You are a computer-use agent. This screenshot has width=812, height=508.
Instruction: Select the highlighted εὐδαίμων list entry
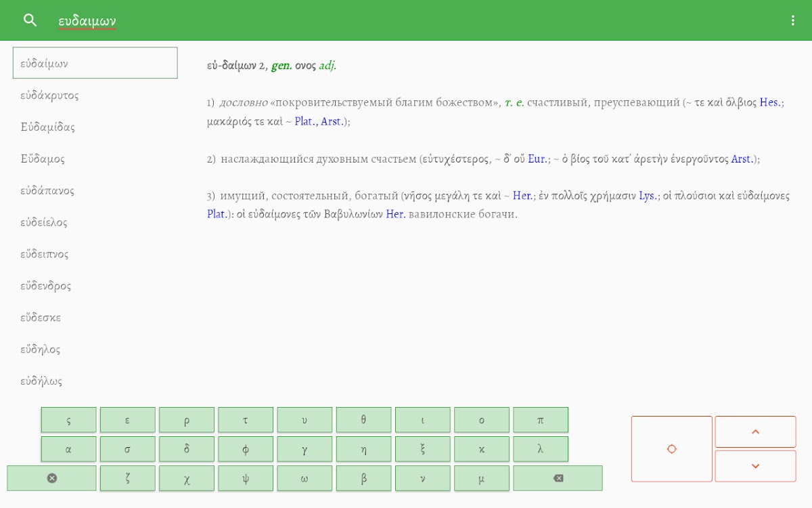click(95, 63)
